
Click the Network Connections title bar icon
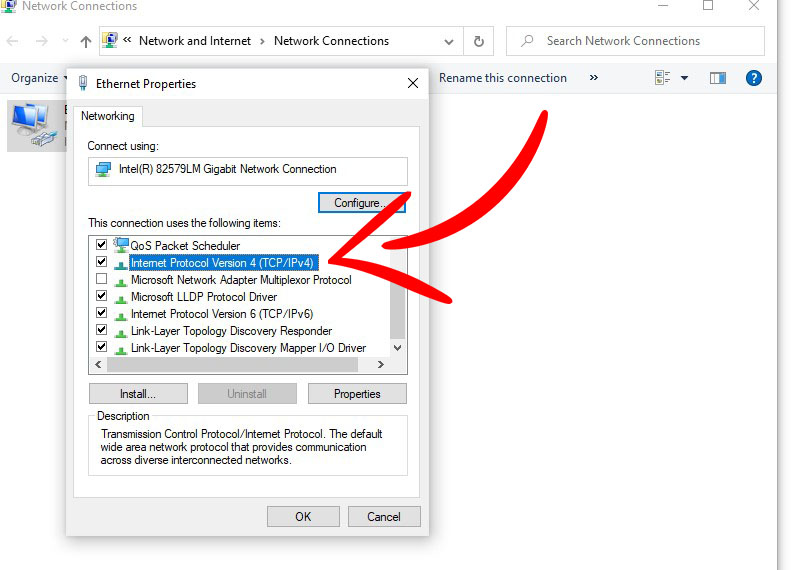click(9, 6)
